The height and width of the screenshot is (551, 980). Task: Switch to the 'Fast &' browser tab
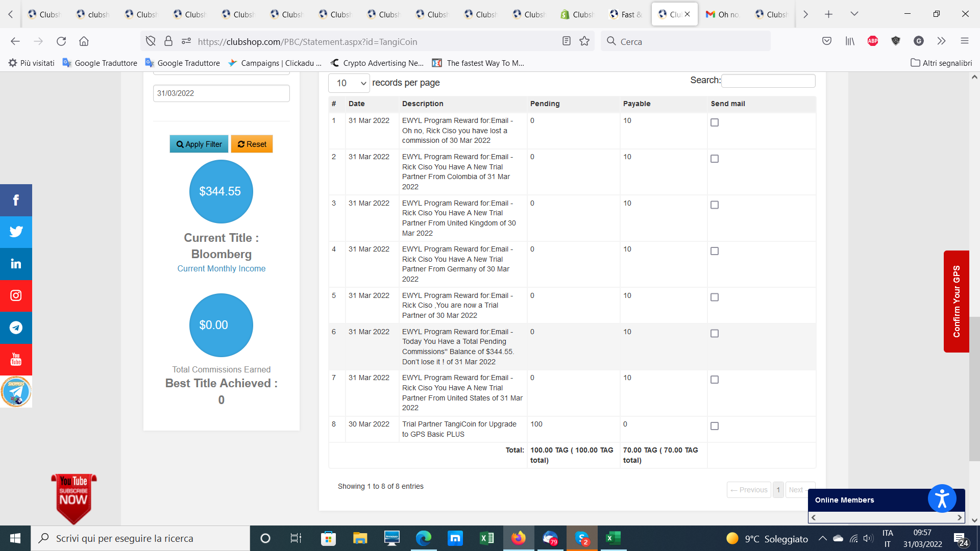click(x=626, y=14)
